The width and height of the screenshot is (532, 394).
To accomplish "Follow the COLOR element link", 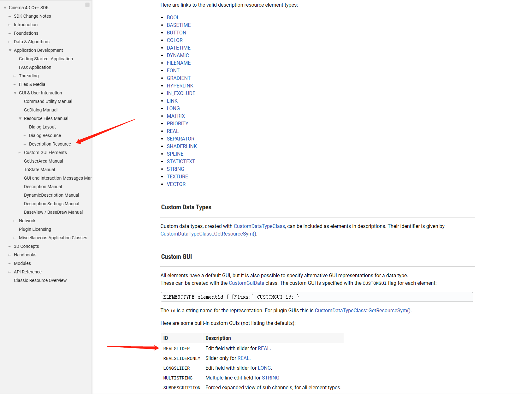I will click(175, 40).
